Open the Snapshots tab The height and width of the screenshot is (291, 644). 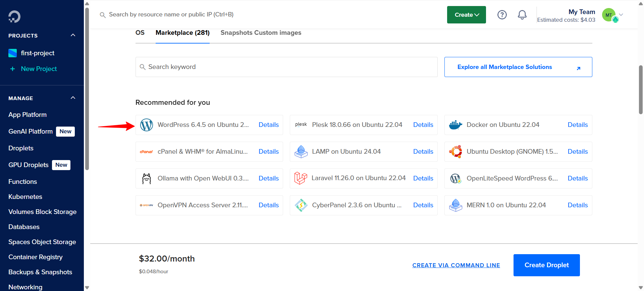tap(236, 33)
